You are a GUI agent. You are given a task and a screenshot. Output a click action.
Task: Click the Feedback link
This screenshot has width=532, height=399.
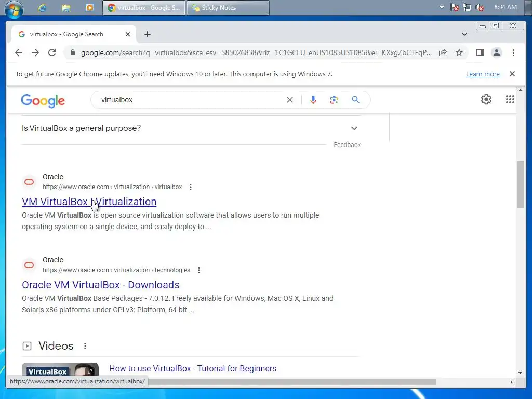coord(347,145)
